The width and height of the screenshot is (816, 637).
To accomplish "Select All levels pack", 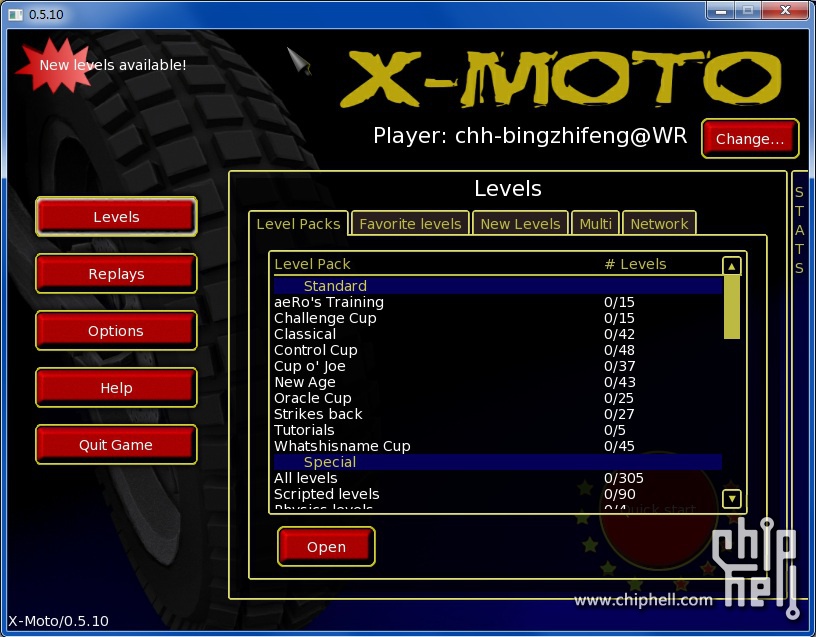I will [498, 478].
